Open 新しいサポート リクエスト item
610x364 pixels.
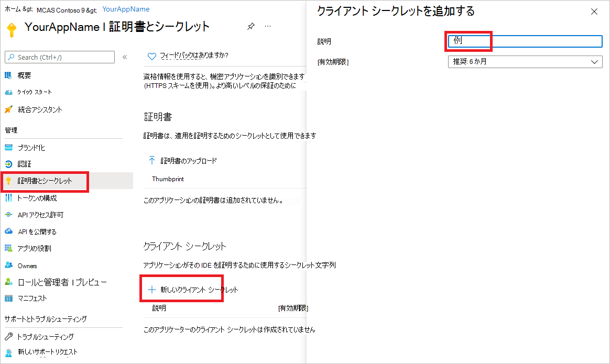coord(48,352)
